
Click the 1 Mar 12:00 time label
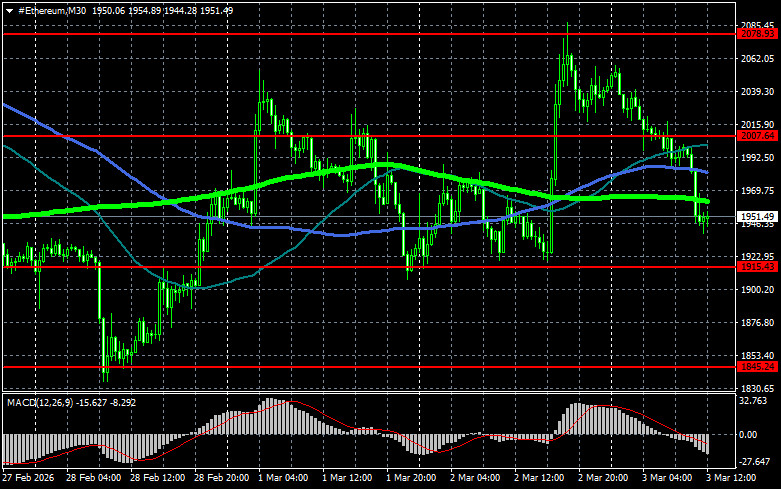(347, 478)
